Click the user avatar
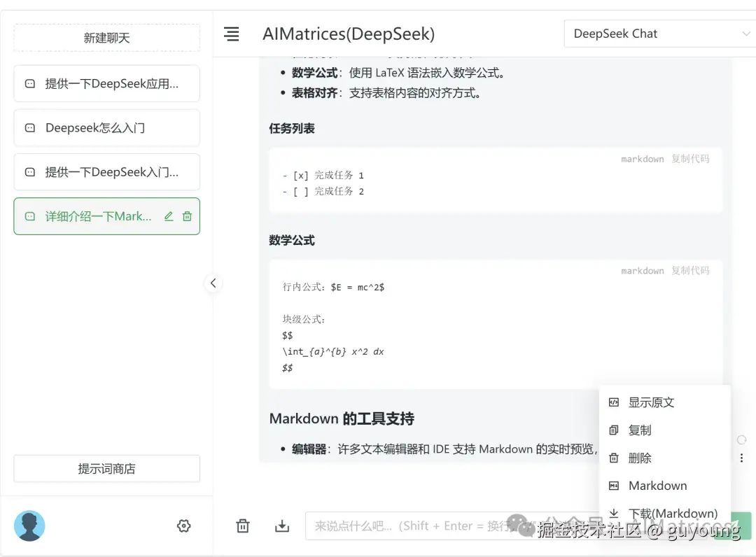Viewport: 756px width, 557px height. pos(29,526)
